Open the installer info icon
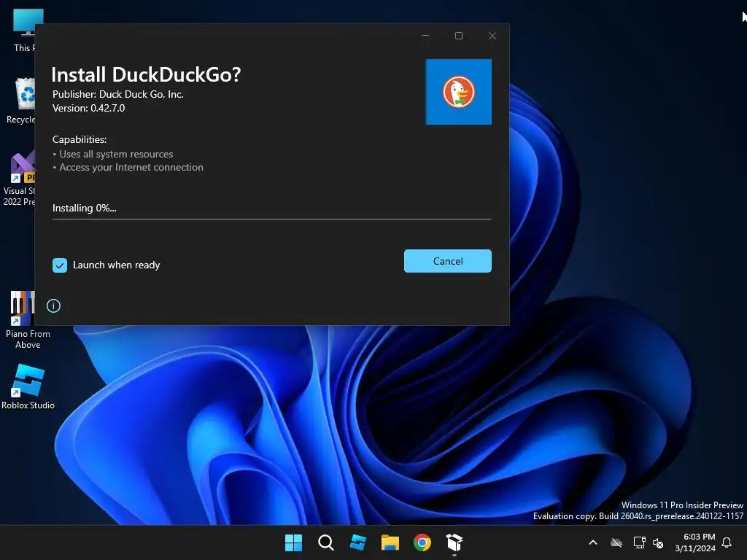Viewport: 747px width, 560px height. pyautogui.click(x=53, y=306)
